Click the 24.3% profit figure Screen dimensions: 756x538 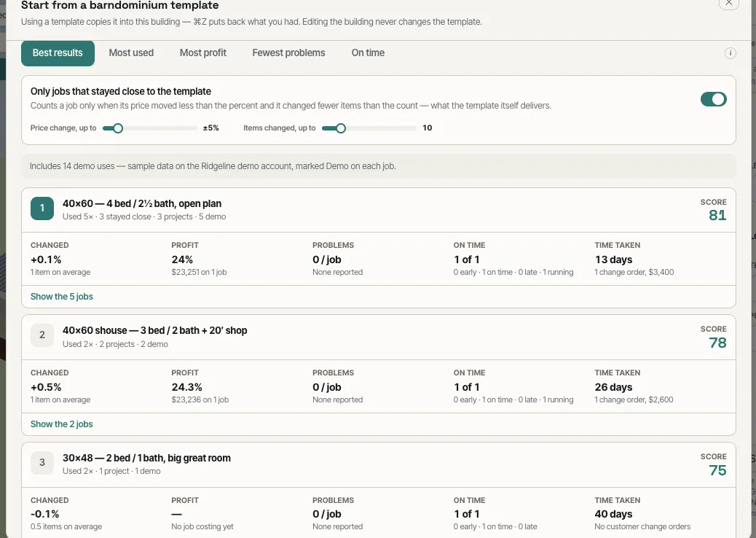[x=186, y=387]
